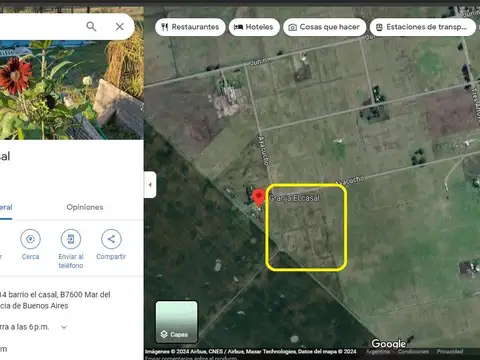Click the Enviar al teléfono icon
Screen dimensions: 480x360
tap(71, 239)
